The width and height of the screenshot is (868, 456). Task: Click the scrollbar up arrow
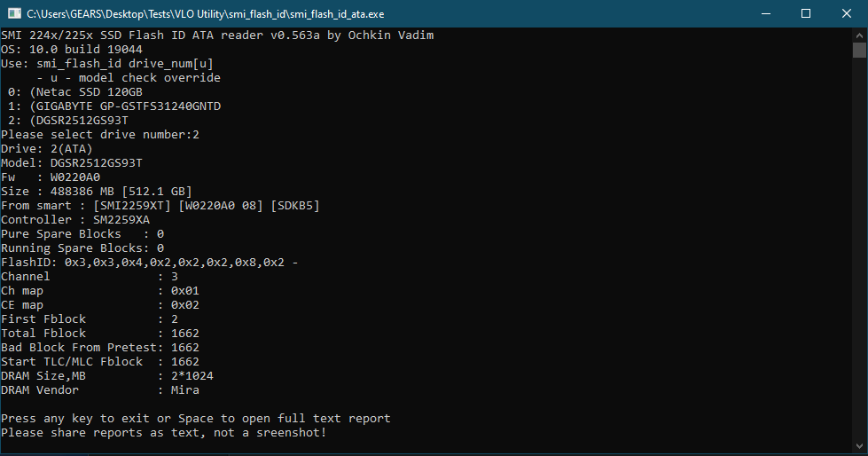[x=859, y=35]
